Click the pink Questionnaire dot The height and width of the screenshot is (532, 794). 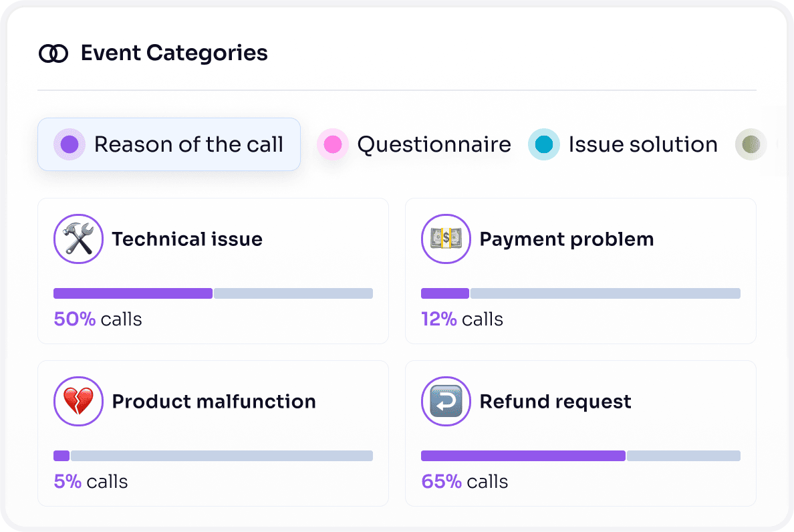[x=333, y=144]
